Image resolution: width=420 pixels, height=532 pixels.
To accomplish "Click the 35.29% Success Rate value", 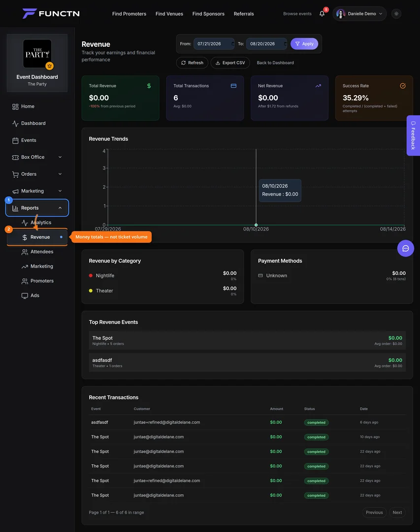I will click(355, 98).
